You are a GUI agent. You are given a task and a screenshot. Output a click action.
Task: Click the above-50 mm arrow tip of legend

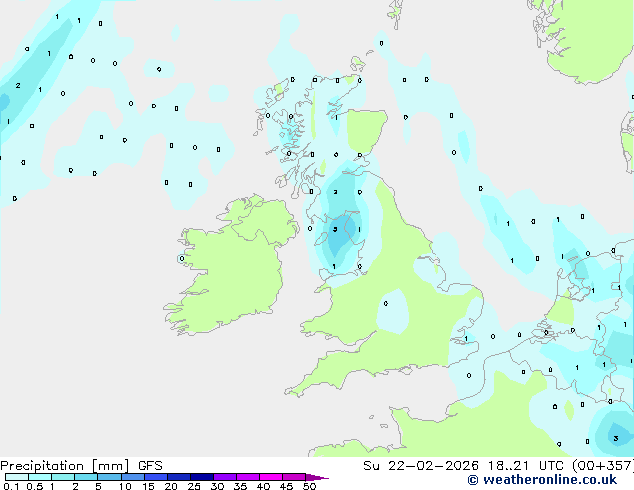(317, 477)
